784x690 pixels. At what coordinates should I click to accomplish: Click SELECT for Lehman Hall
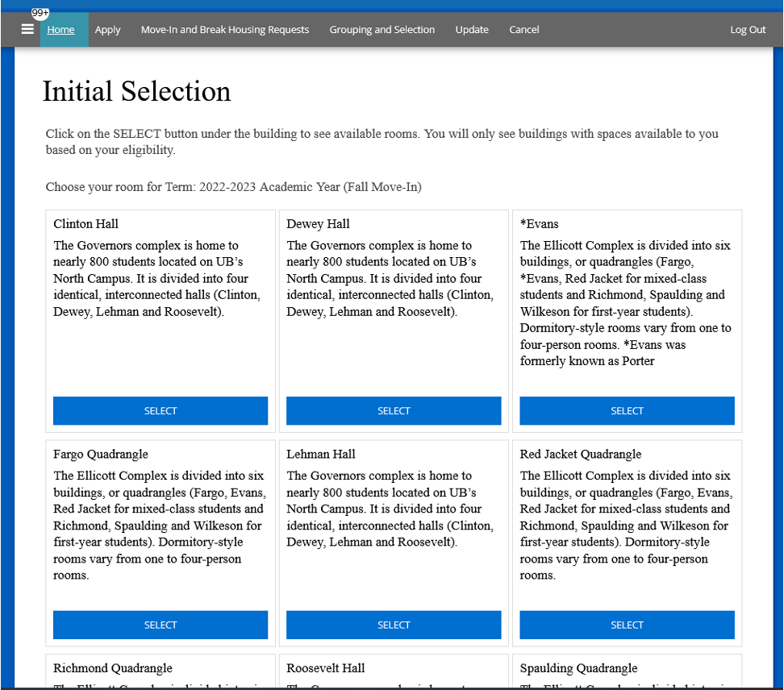tap(394, 625)
